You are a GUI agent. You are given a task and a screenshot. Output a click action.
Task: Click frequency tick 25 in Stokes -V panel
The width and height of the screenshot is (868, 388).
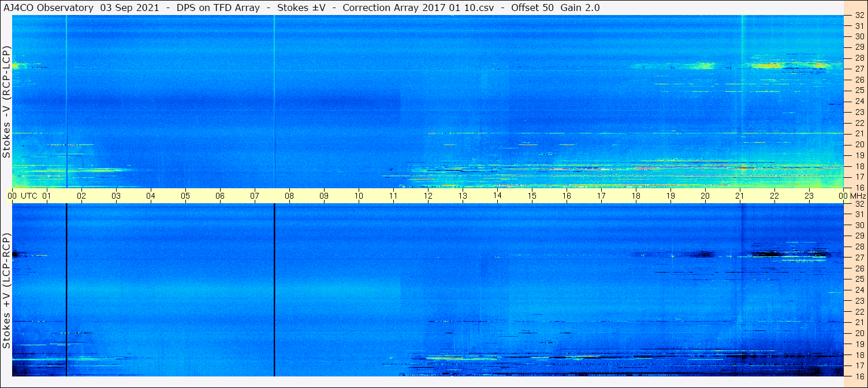[x=859, y=90]
